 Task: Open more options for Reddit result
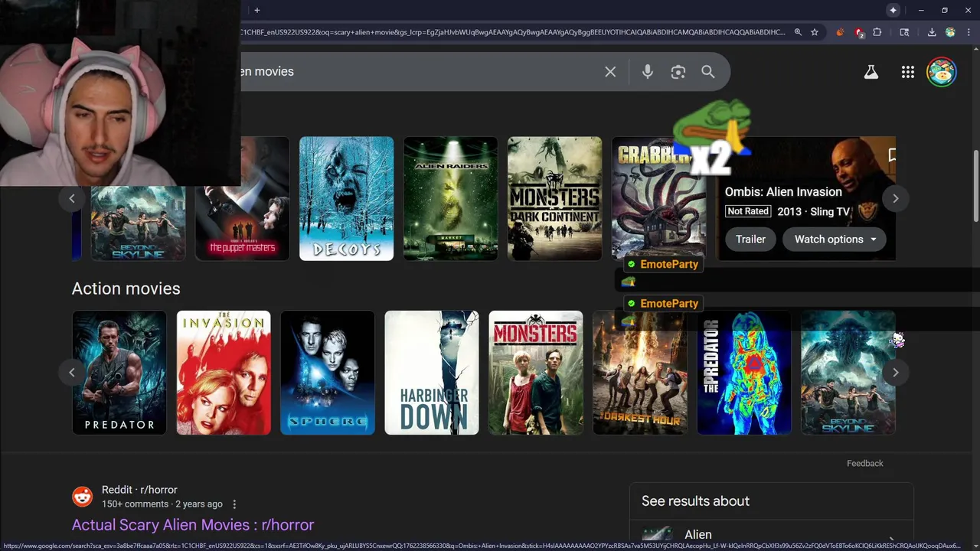(x=234, y=504)
